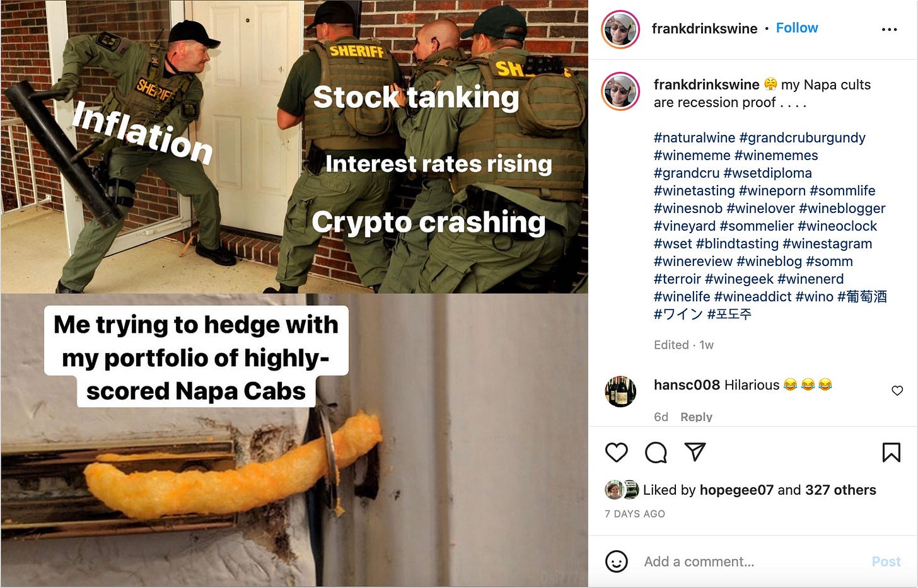Like hansc008's comment with small heart
The image size is (918, 588).
pos(897,391)
